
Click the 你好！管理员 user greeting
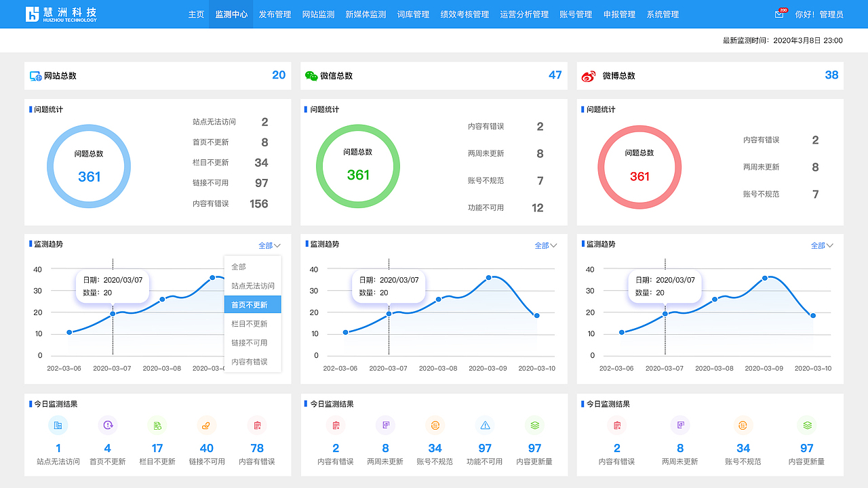[x=819, y=14]
